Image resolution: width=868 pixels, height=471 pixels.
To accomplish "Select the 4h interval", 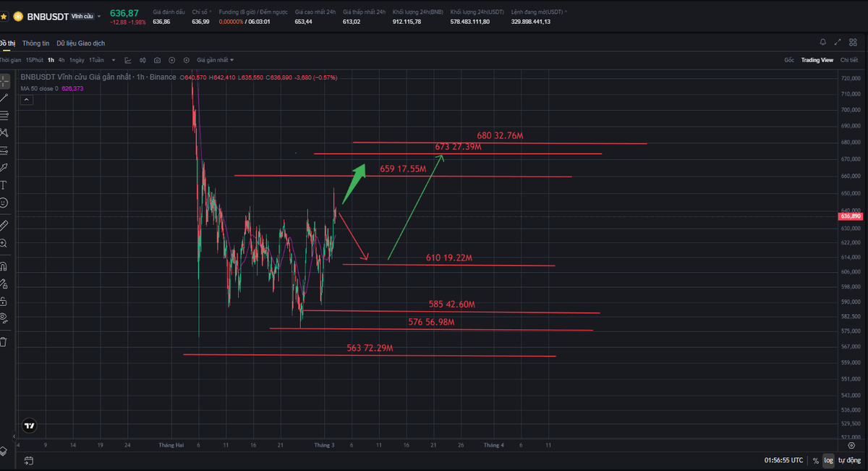I will (62, 60).
